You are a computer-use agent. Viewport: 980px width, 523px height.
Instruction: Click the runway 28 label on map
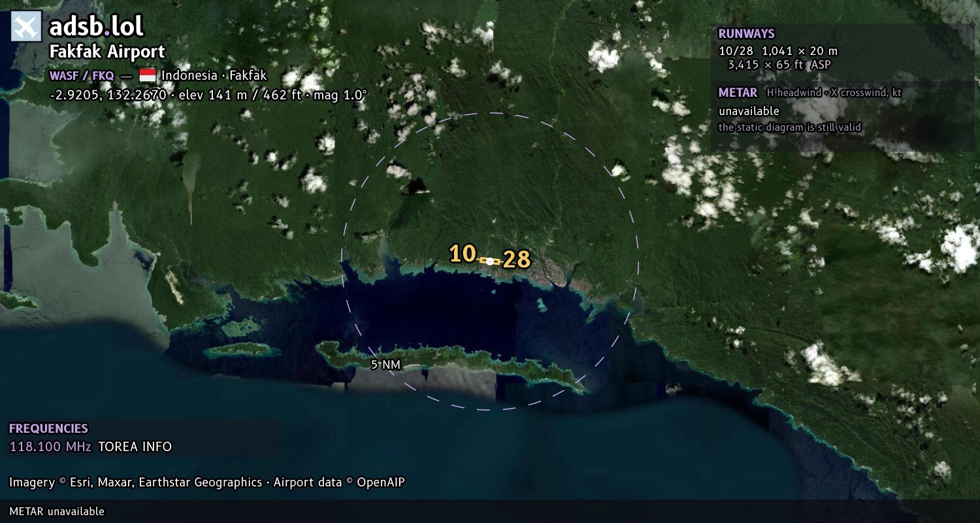[516, 260]
